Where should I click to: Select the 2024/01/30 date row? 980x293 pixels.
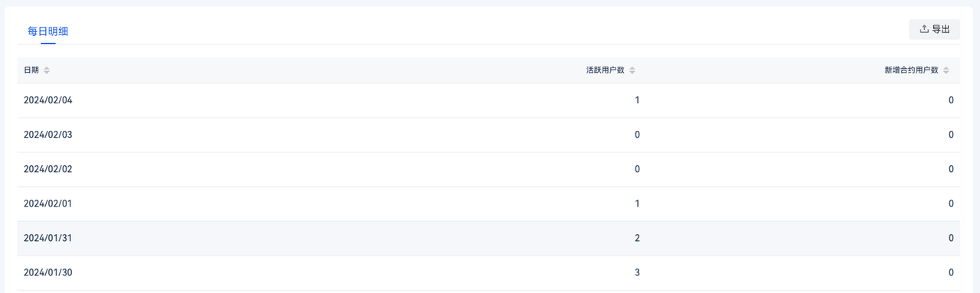click(x=488, y=272)
